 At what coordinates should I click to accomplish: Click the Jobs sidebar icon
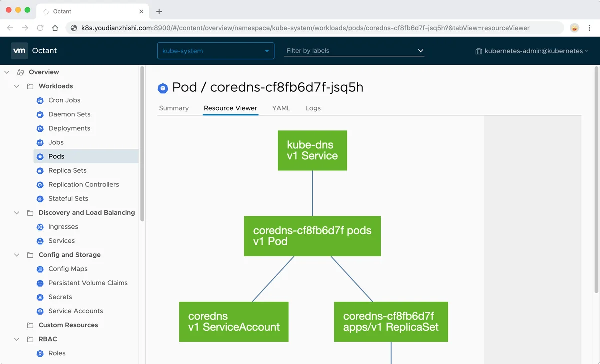pos(40,142)
